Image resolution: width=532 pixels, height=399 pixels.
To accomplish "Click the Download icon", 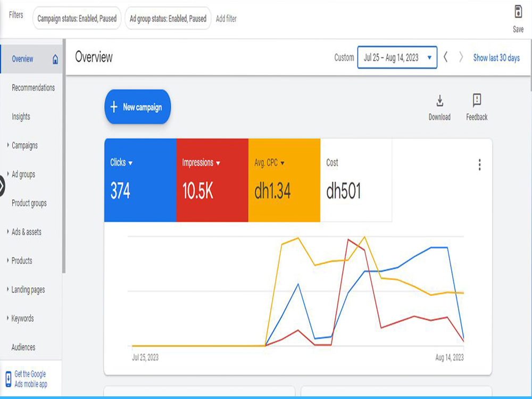I will (x=440, y=101).
